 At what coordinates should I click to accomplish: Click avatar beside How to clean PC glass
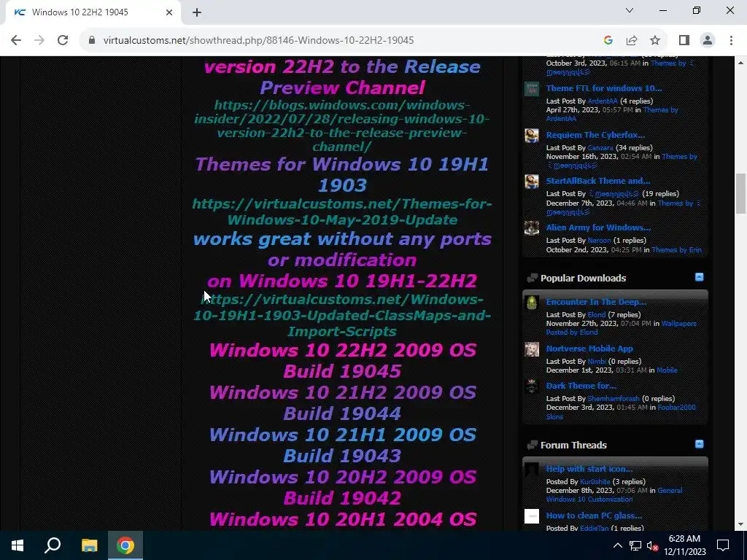tap(532, 517)
